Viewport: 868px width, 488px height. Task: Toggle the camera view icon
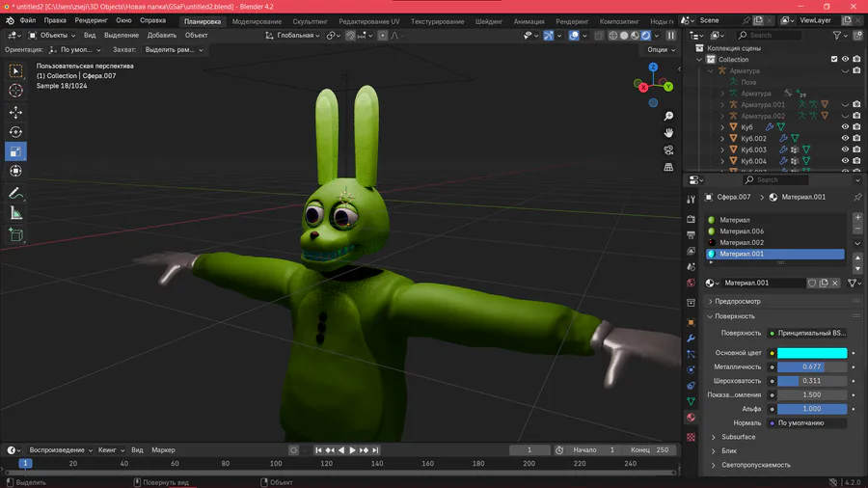pos(668,149)
